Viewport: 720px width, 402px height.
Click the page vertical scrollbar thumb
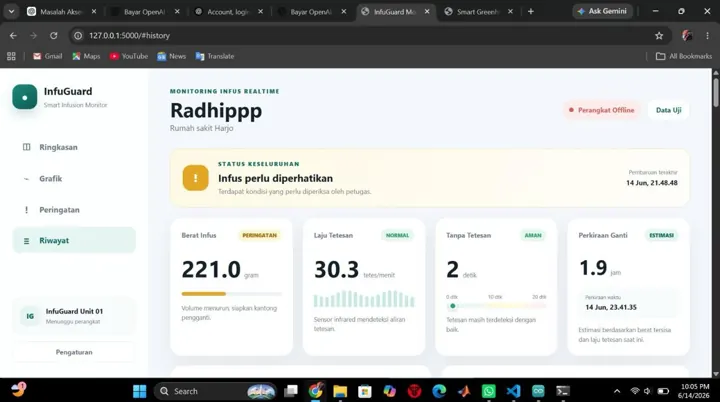pos(715,92)
